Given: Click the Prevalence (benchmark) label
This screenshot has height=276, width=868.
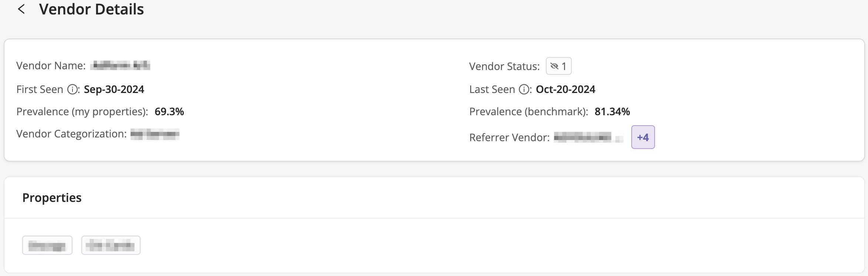Looking at the screenshot, I should tap(528, 112).
